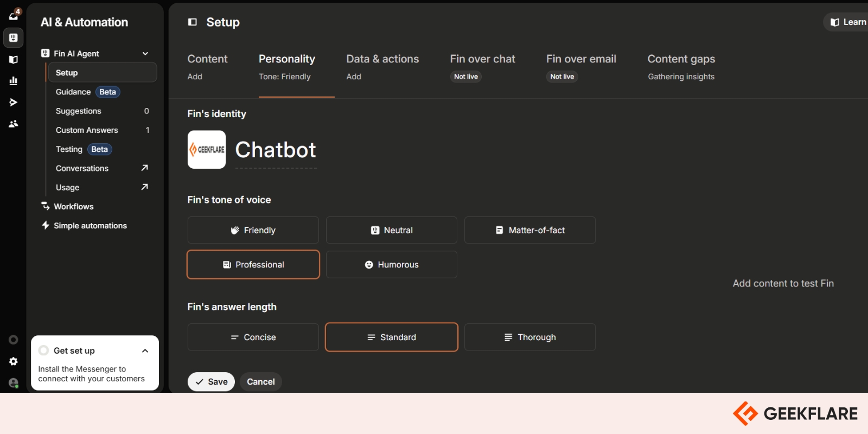Open Workflows in the sidebar
Image resolution: width=868 pixels, height=434 pixels.
point(73,207)
